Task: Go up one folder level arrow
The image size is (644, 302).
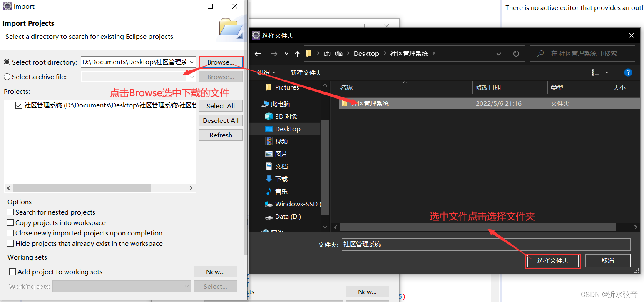Action: [x=297, y=54]
